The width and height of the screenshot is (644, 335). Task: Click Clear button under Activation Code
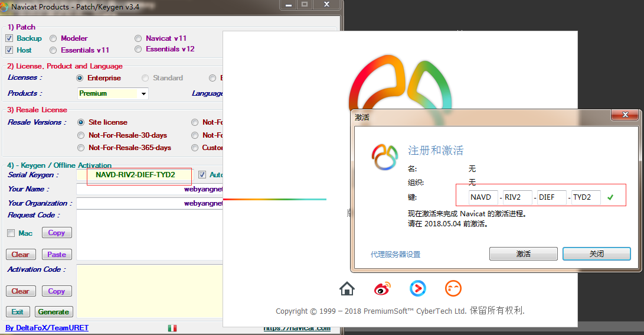point(21,291)
